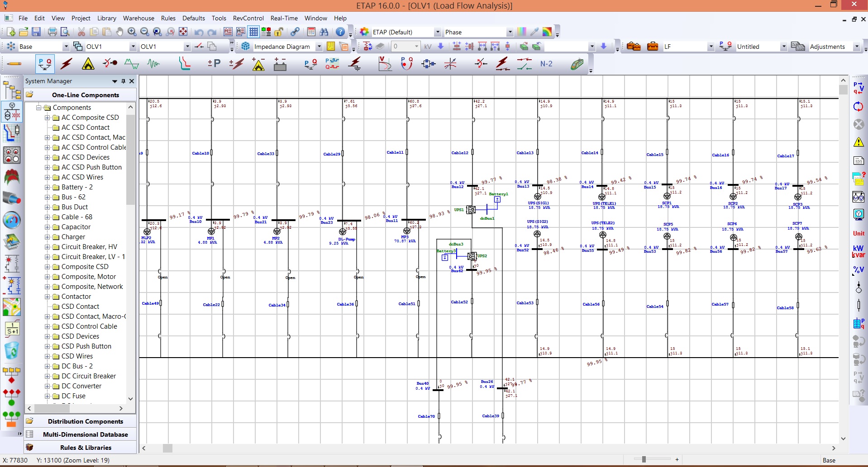Expand the Circuit Breaker, HV node
This screenshot has width=868, height=467.
pos(47,247)
